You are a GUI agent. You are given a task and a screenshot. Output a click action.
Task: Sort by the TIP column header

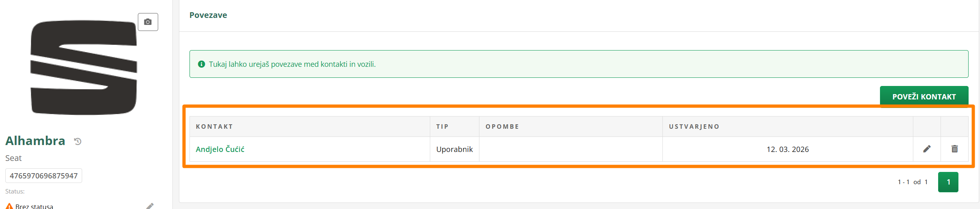tap(442, 127)
